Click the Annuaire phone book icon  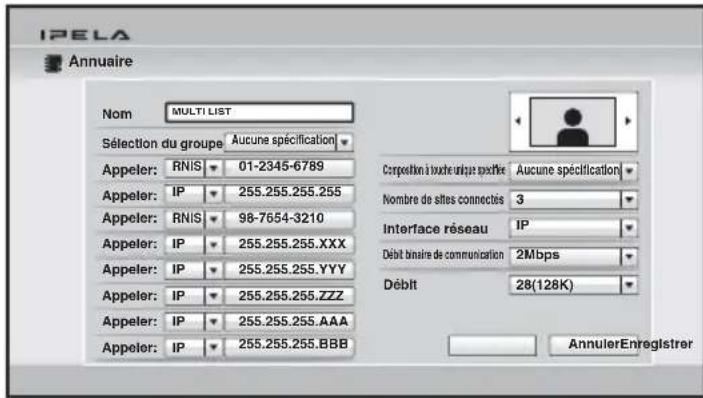(53, 63)
